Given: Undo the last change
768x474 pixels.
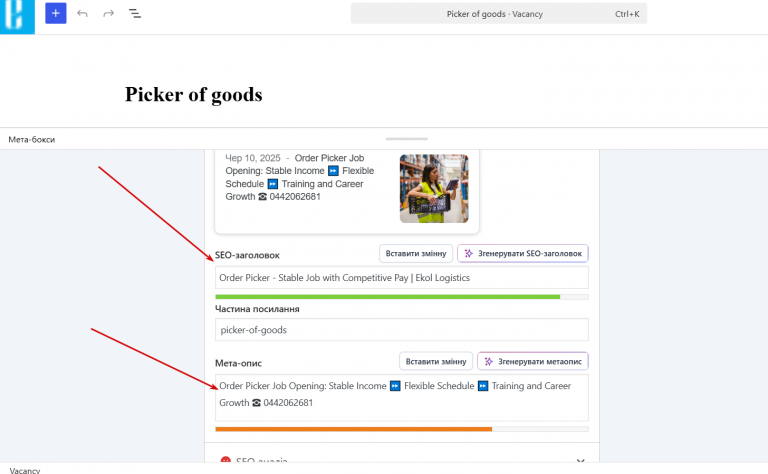Looking at the screenshot, I should [82, 14].
